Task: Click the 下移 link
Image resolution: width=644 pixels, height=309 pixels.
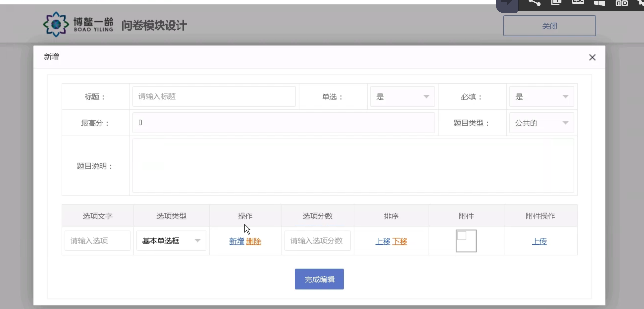Action: point(400,241)
